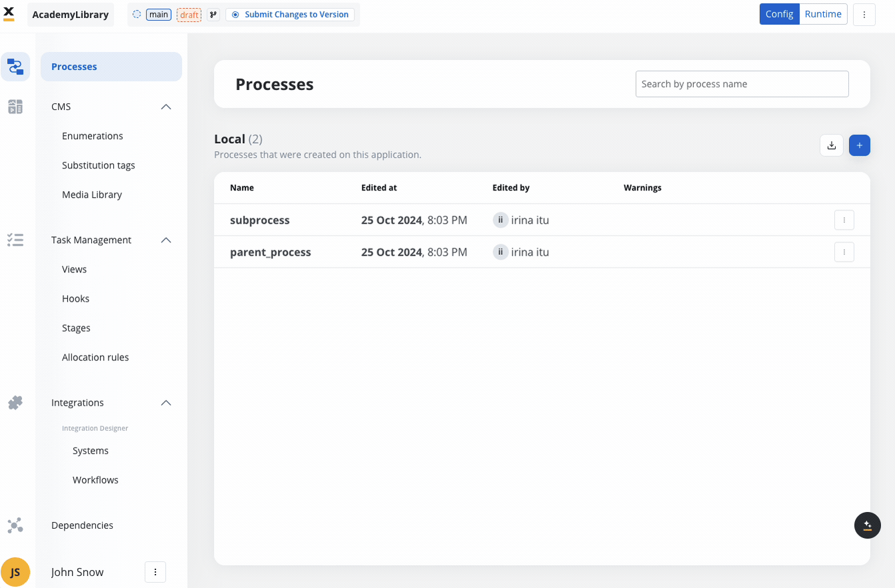Click the Local (2) section heading
Viewport: 895px width, 588px height.
point(239,139)
